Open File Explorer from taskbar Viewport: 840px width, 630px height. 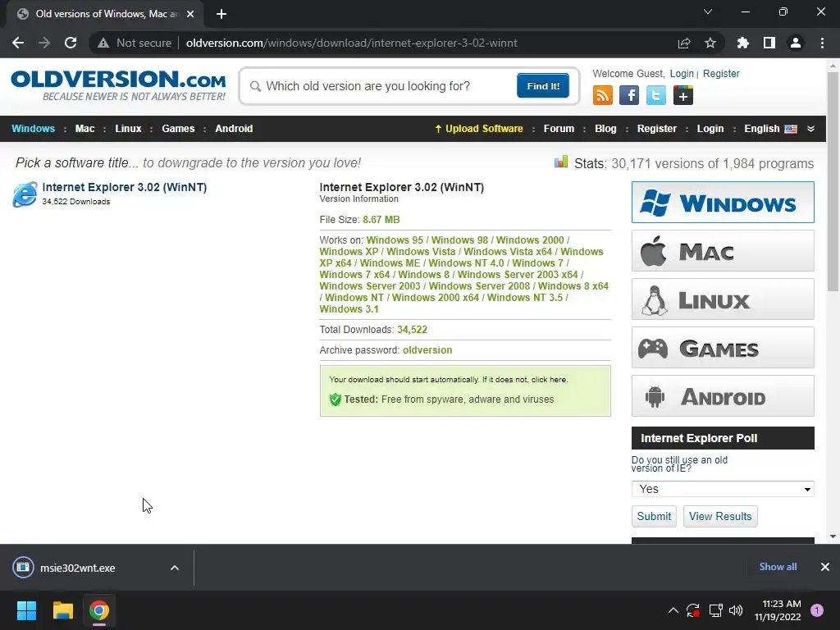pos(62,610)
